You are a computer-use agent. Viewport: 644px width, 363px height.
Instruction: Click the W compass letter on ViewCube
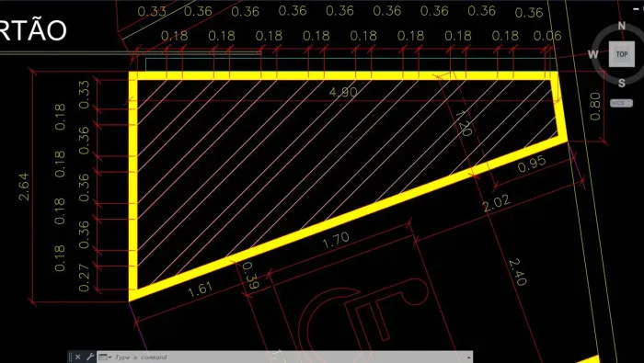tap(593, 54)
